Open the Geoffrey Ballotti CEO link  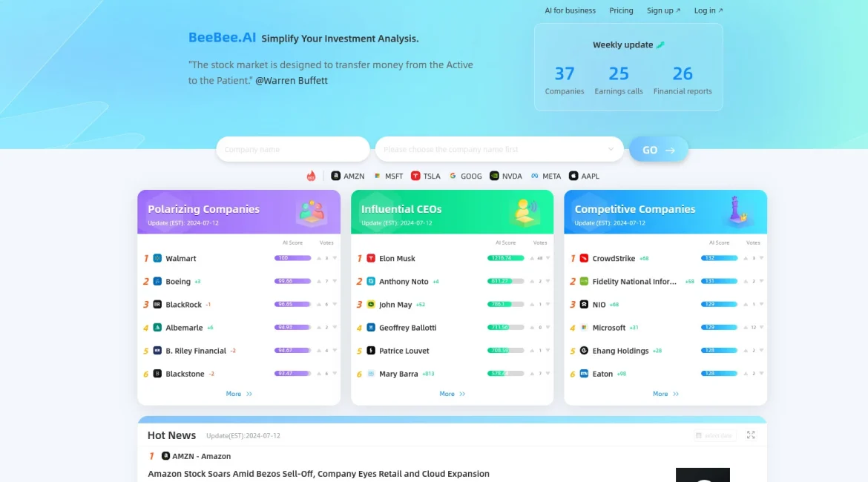tap(407, 328)
